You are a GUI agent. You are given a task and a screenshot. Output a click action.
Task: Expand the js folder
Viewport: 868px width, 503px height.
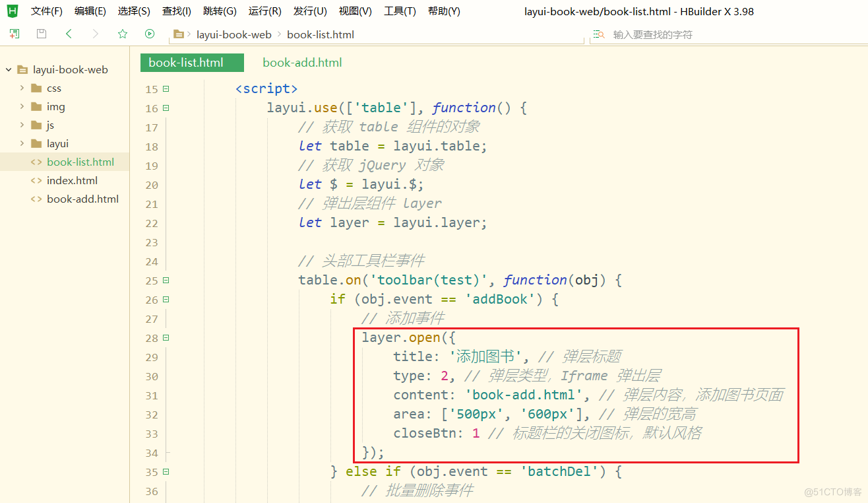[x=22, y=125]
